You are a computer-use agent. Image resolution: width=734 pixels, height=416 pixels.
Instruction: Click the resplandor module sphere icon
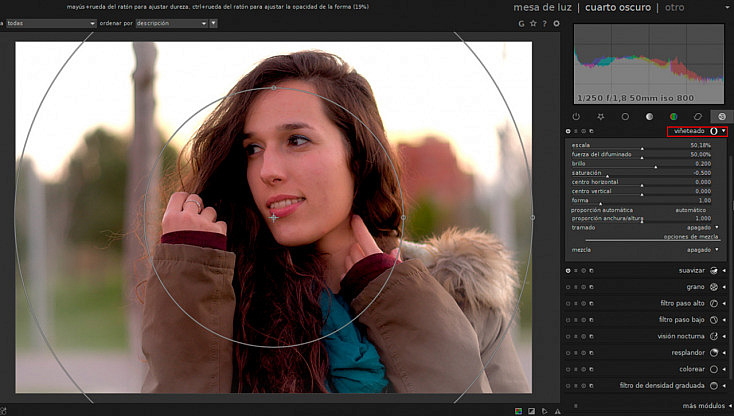(714, 353)
